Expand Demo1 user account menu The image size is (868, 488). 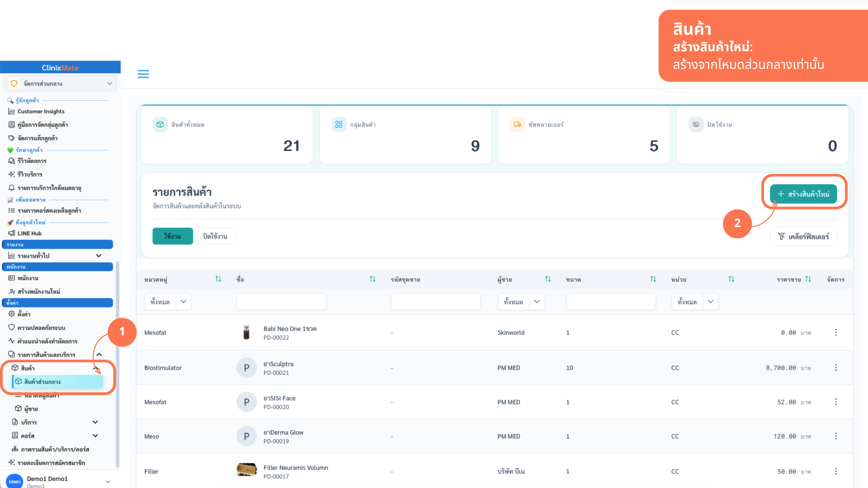(x=108, y=482)
